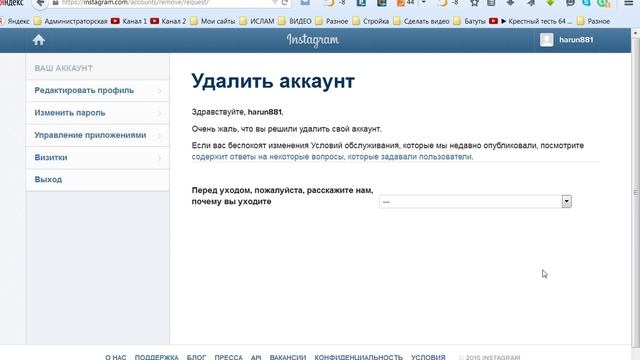The width and height of the screenshot is (640, 360).
Task: Open the browser hamburger menu
Action: click(629, 3)
